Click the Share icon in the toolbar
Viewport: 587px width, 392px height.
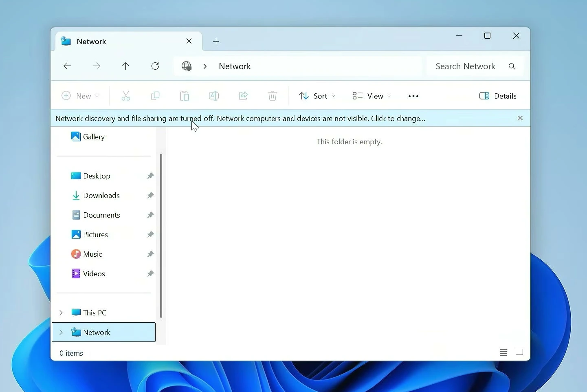pyautogui.click(x=243, y=96)
